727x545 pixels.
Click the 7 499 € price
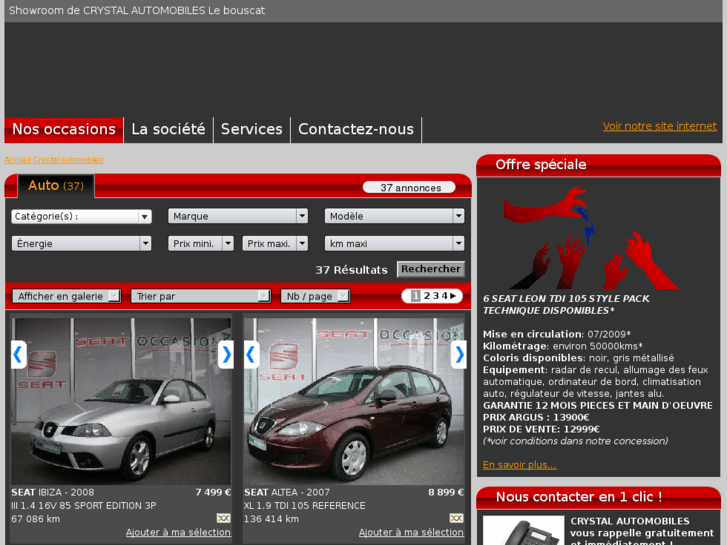click(x=213, y=492)
